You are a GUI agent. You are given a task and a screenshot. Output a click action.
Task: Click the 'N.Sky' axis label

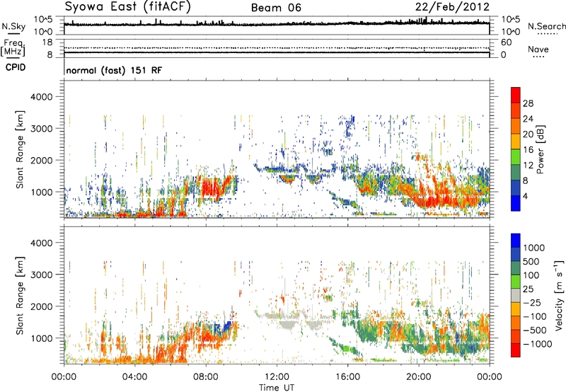(13, 26)
